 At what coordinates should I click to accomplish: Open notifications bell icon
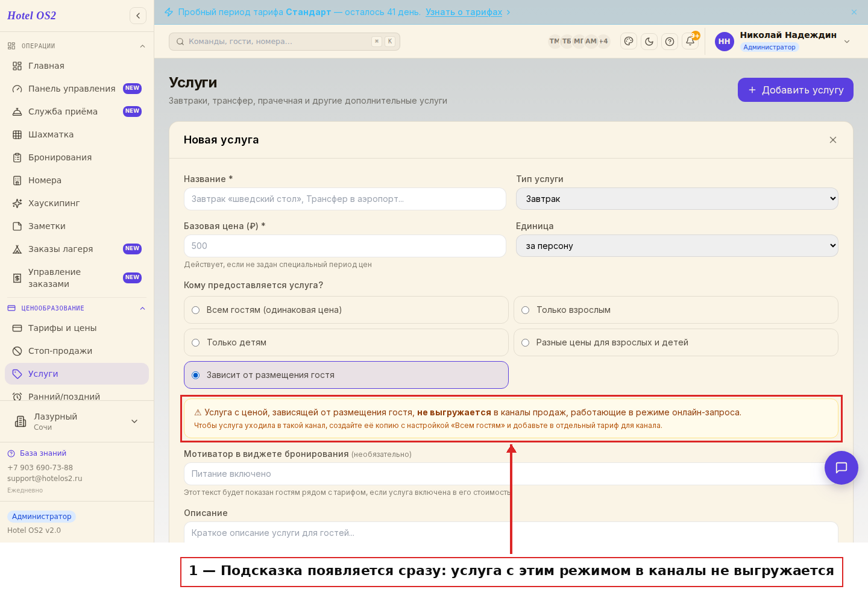[690, 42]
